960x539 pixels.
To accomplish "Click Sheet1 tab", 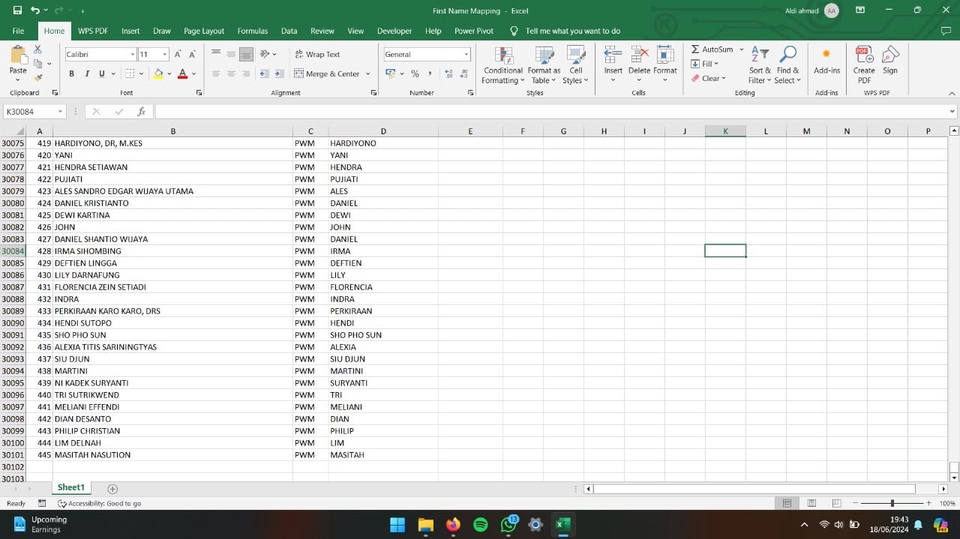I will (x=71, y=488).
